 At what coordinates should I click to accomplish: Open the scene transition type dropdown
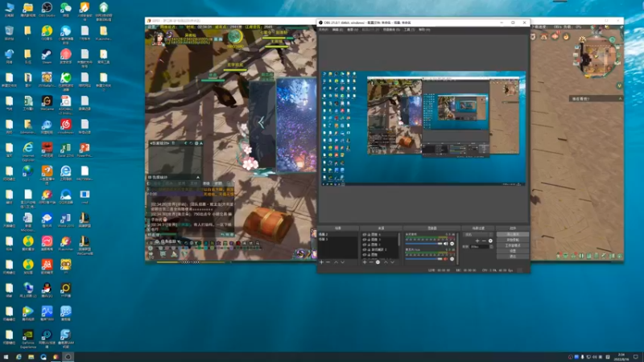477,234
